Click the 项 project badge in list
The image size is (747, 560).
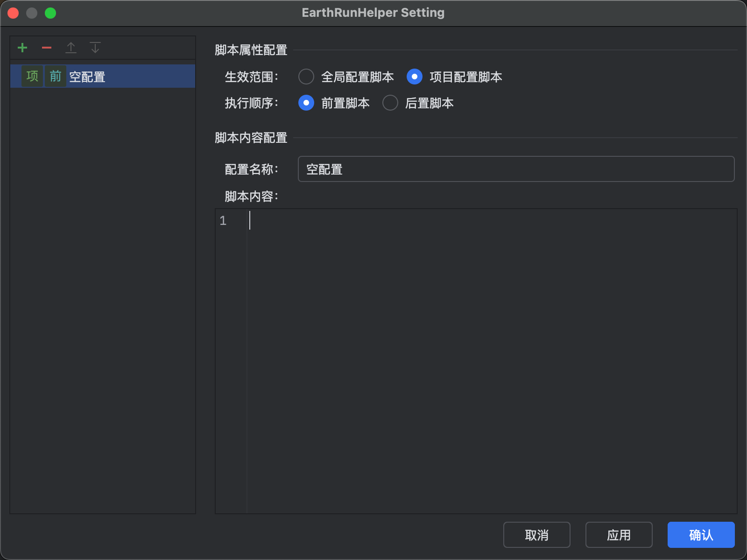(x=32, y=76)
